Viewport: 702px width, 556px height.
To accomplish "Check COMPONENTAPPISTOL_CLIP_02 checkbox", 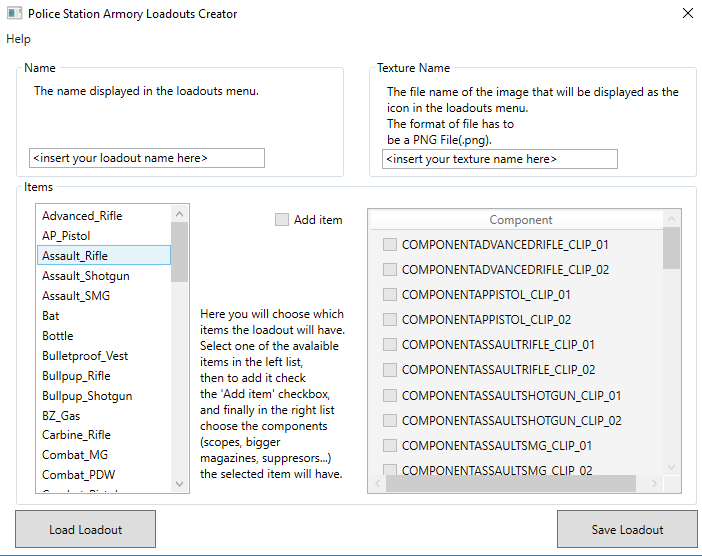I will (390, 320).
